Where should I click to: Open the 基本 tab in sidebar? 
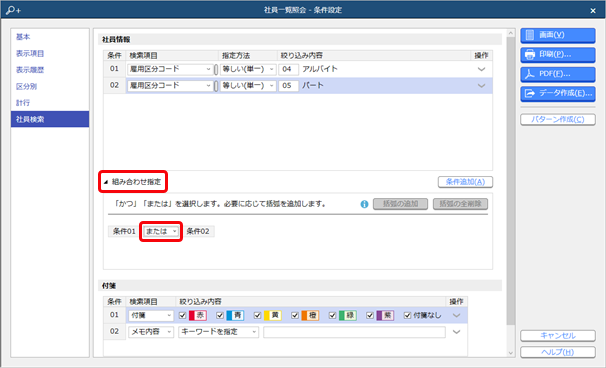click(x=50, y=37)
